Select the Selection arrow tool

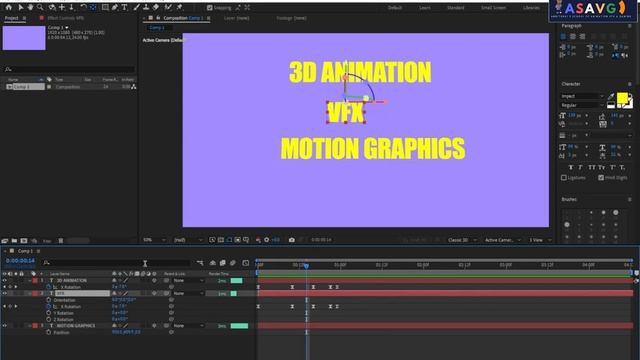tap(21, 7)
